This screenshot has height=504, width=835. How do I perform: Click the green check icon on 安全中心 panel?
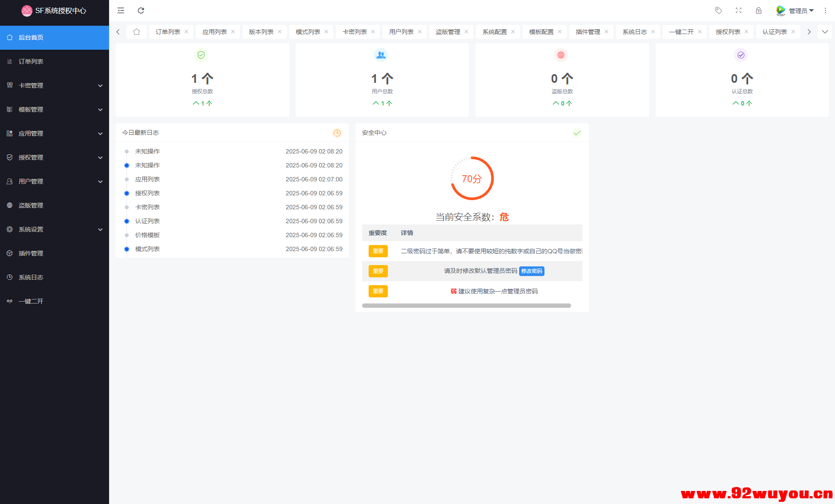[577, 133]
